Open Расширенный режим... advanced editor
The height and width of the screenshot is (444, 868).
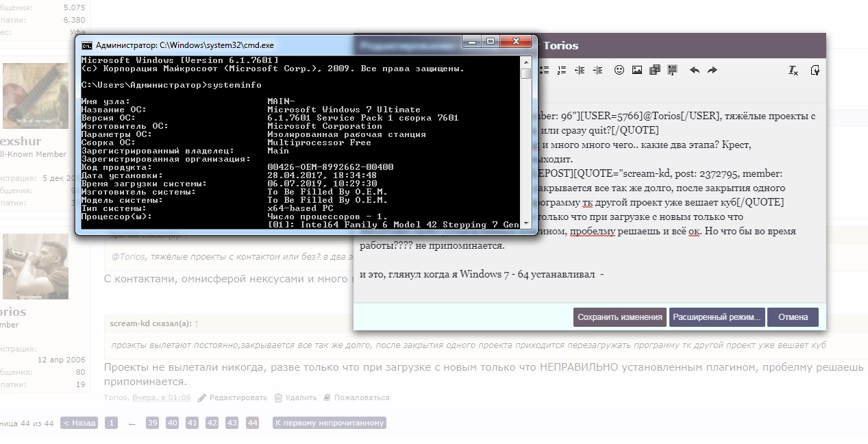[x=717, y=317]
